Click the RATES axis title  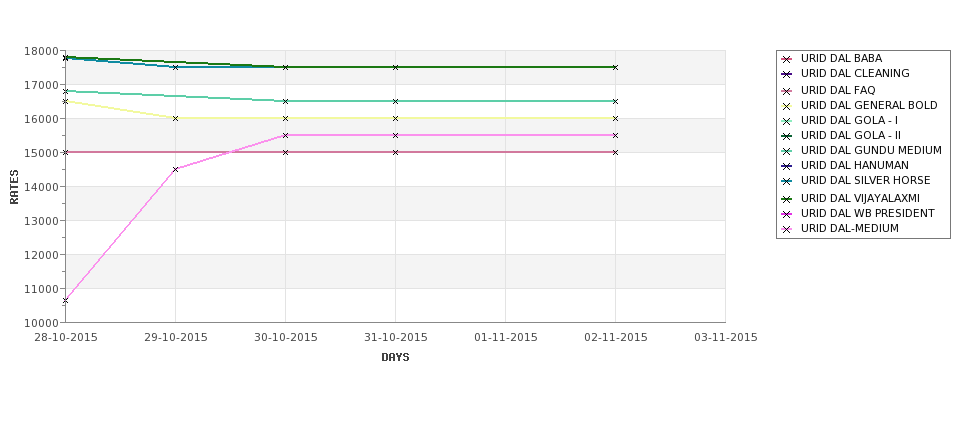14,187
